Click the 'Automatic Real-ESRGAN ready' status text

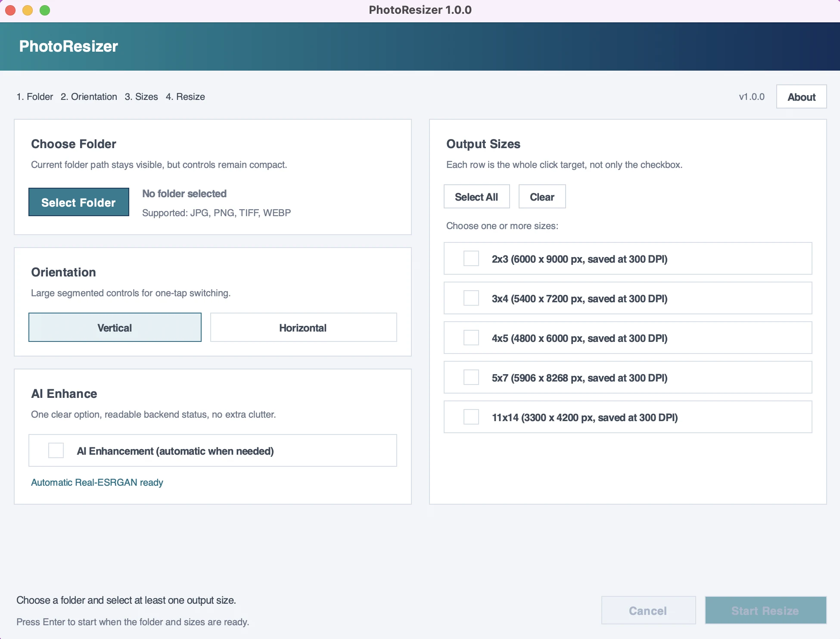tap(97, 482)
